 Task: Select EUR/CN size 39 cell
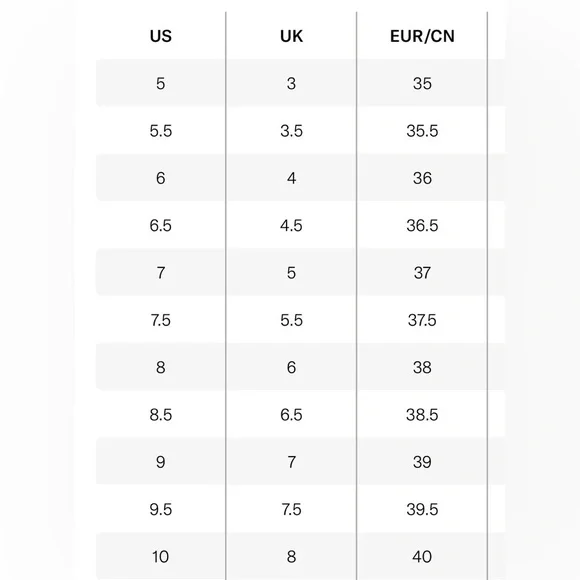(422, 462)
